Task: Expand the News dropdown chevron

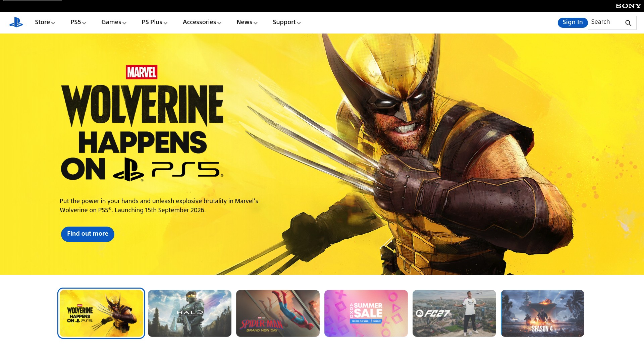Action: (256, 23)
